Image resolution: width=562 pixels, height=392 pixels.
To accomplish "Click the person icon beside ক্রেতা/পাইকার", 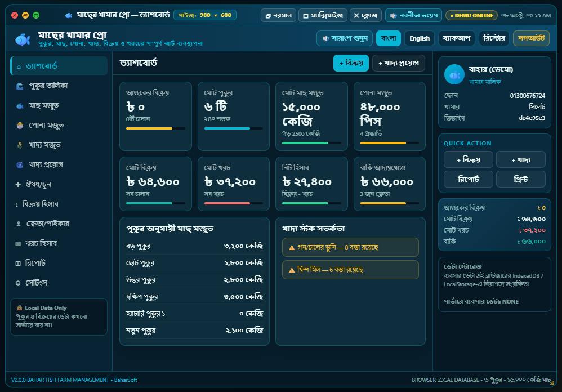I will point(19,224).
